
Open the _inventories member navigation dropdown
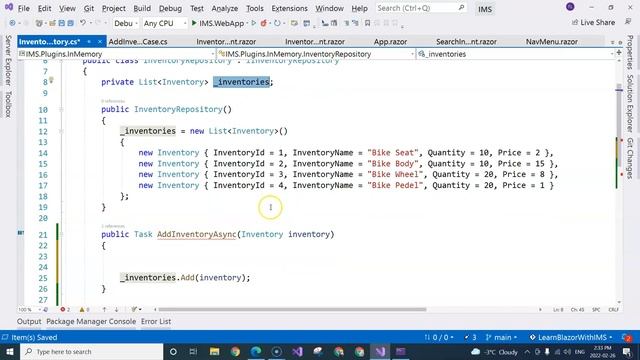(515, 54)
